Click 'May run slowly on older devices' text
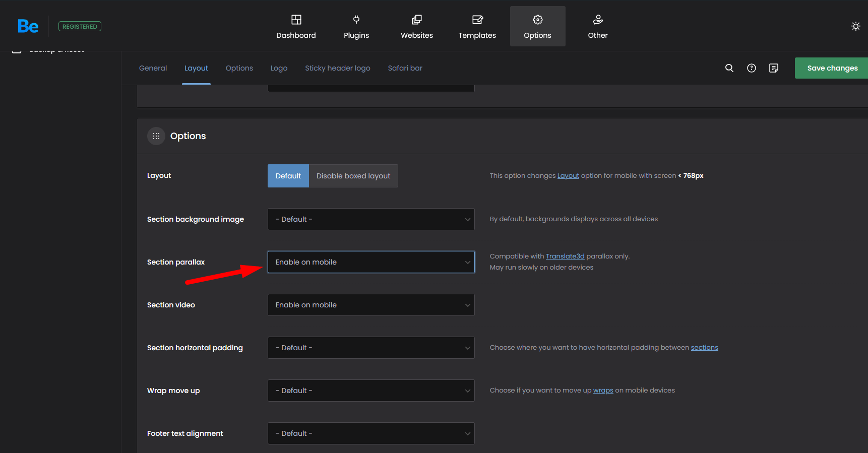 [541, 268]
